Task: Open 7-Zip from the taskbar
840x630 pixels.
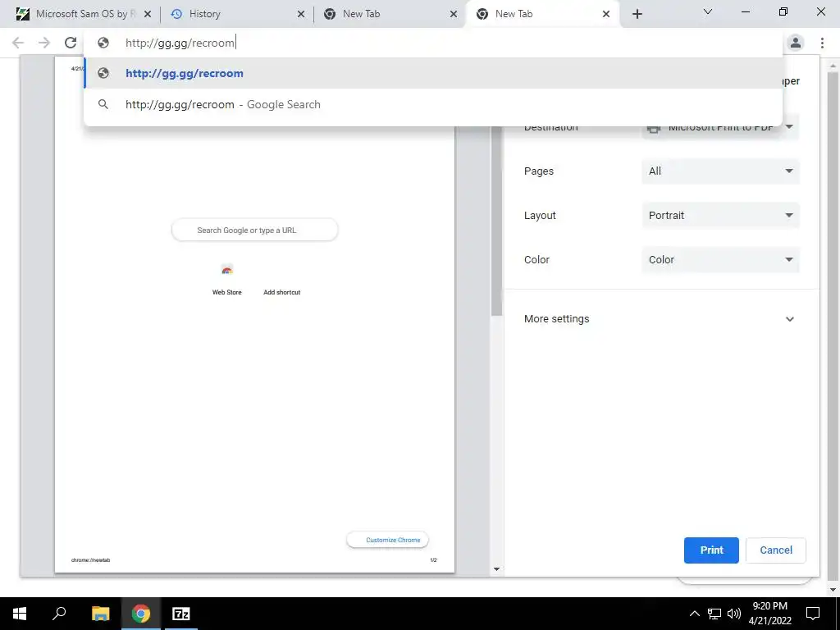Action: [181, 614]
